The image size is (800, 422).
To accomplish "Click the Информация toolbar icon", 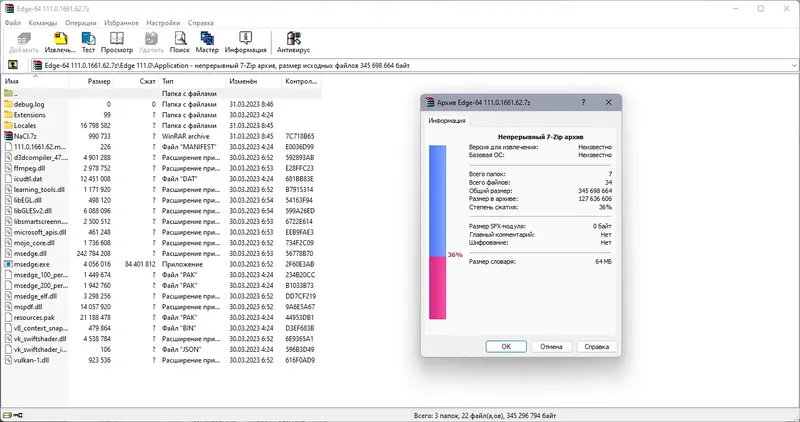I will (x=245, y=38).
